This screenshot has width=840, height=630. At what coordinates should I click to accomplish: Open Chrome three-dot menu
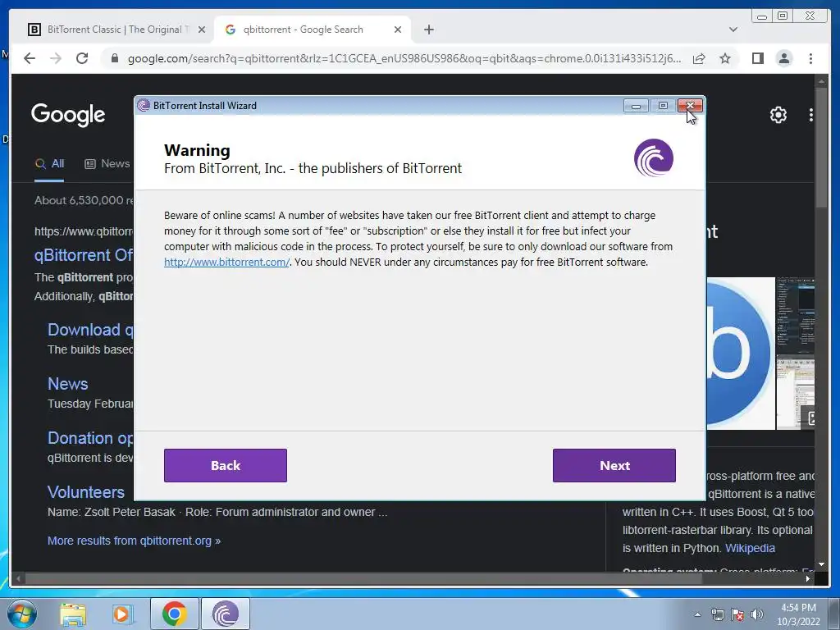[x=810, y=58]
